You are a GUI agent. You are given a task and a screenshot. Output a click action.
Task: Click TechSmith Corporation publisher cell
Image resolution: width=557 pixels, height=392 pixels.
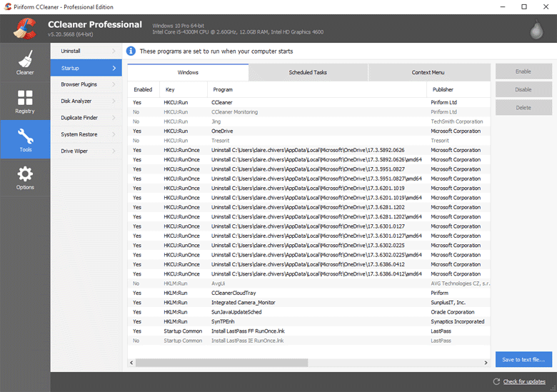(457, 121)
